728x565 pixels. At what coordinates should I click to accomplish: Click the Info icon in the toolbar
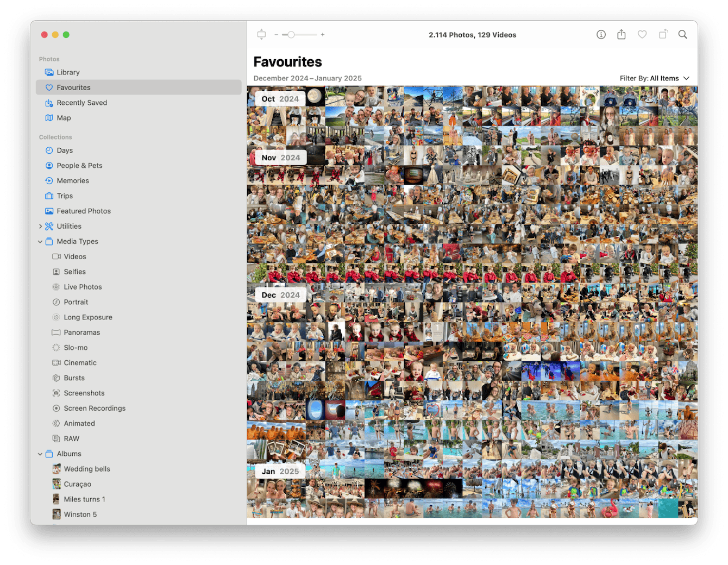(x=601, y=35)
